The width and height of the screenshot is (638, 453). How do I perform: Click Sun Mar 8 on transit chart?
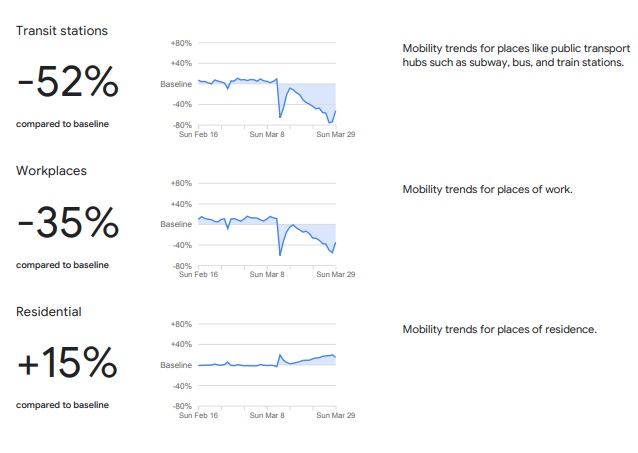point(267,134)
